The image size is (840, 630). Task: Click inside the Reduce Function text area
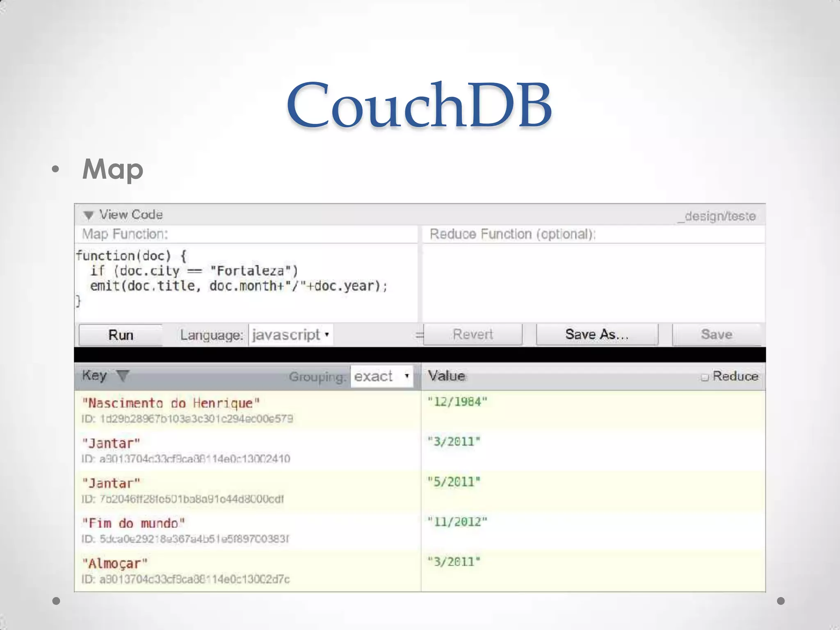click(x=593, y=283)
